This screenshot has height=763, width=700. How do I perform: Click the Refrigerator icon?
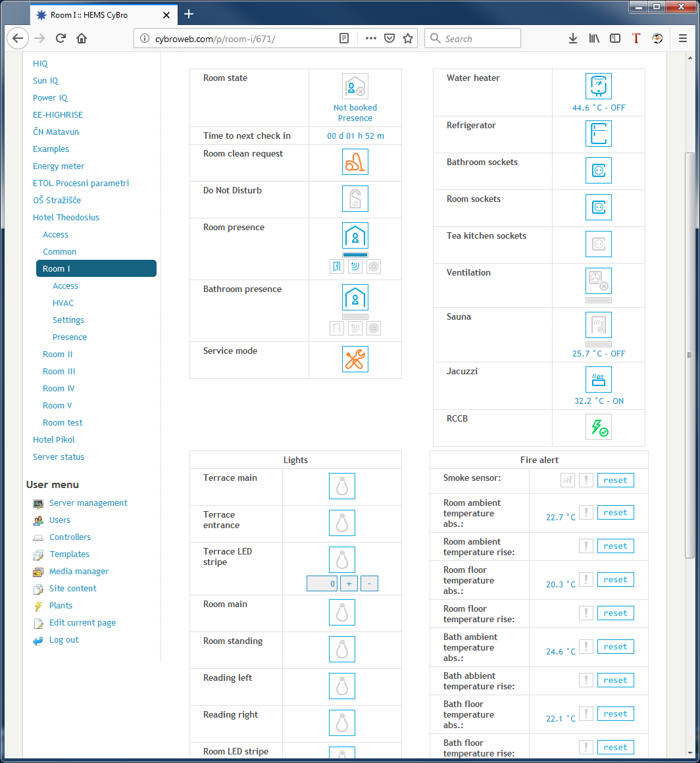pos(598,134)
